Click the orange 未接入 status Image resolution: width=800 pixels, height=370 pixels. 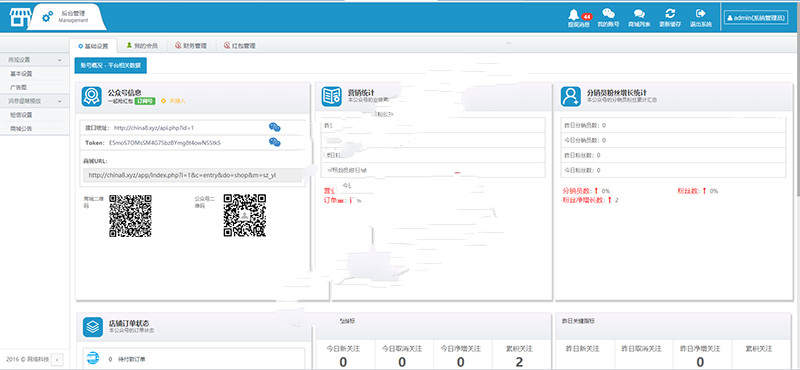point(173,101)
